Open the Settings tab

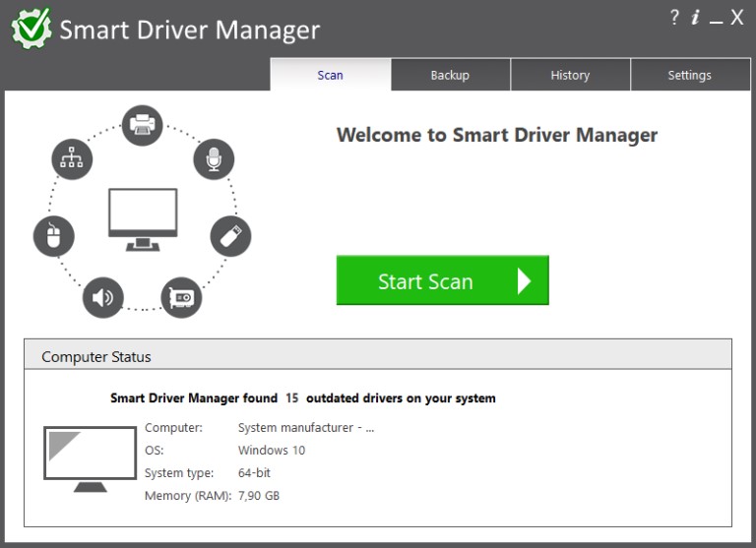tap(690, 75)
